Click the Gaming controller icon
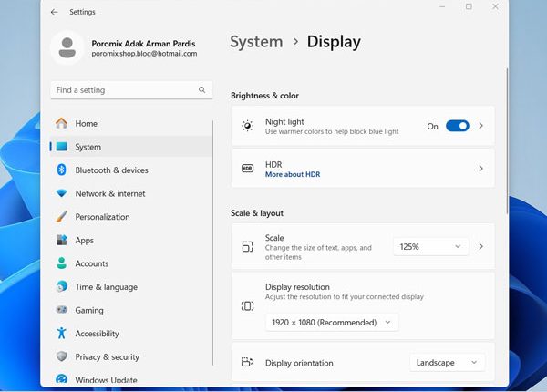The image size is (547, 392). (x=61, y=310)
